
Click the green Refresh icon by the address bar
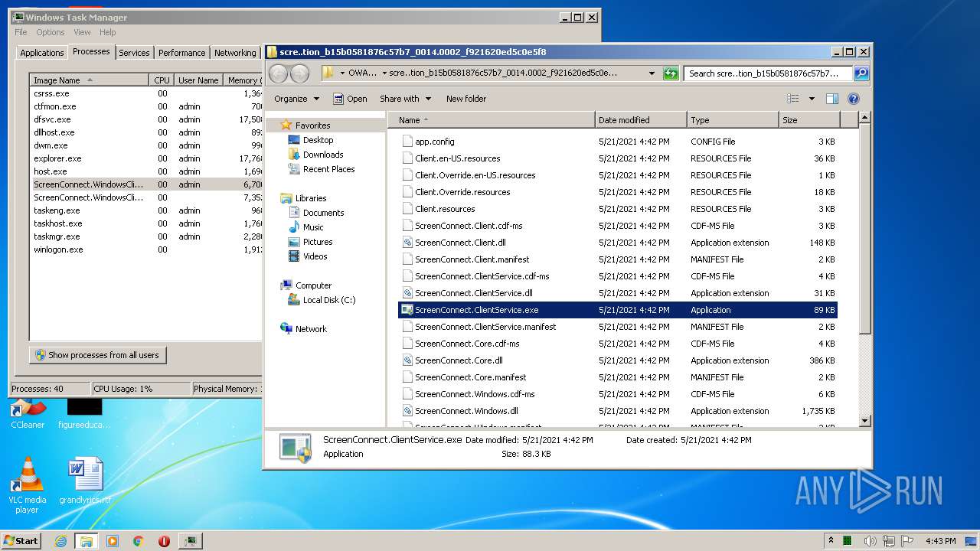(671, 73)
